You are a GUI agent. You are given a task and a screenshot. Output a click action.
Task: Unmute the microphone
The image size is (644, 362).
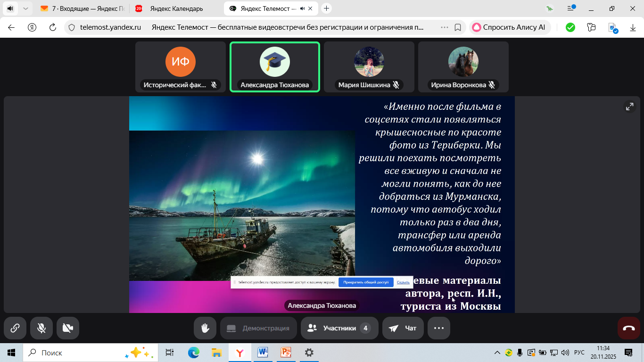(x=41, y=328)
